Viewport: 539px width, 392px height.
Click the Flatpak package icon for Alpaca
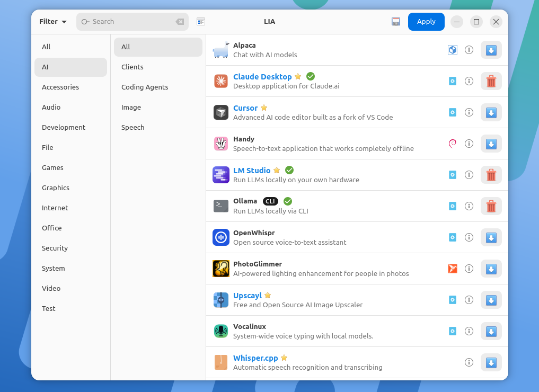click(453, 50)
